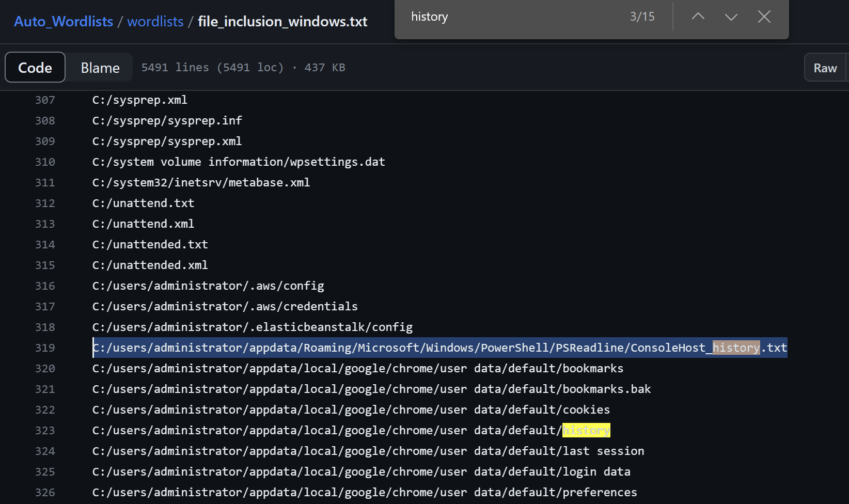Click the .aws/credentials path line
The image size is (849, 504).
[x=225, y=307]
